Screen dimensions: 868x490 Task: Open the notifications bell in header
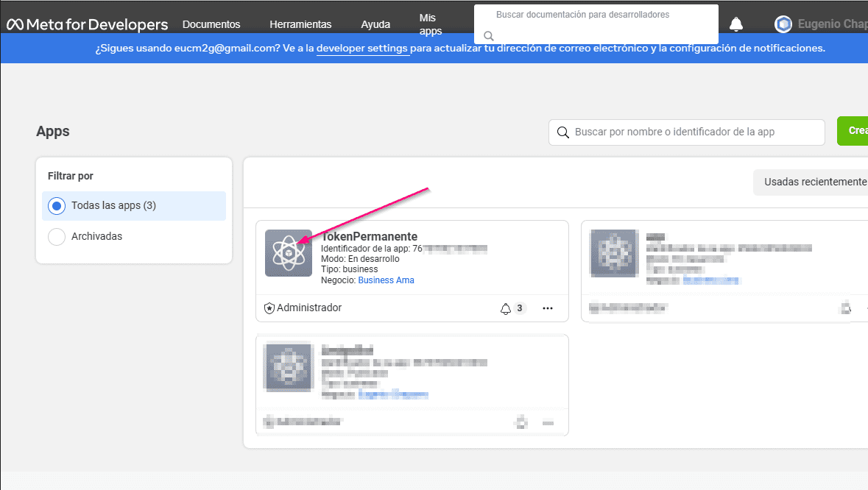click(735, 24)
